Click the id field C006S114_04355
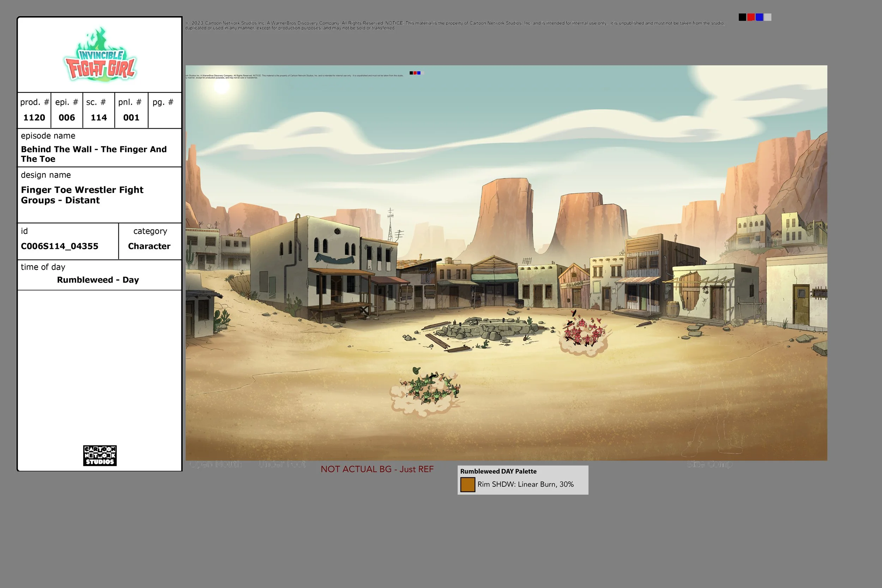882x588 pixels. tap(60, 246)
